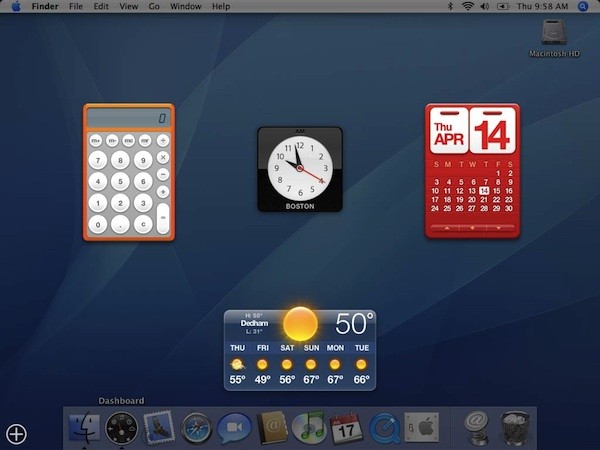Image resolution: width=600 pixels, height=450 pixels.
Task: Click the Bluetooth menu bar icon
Action: [450, 7]
